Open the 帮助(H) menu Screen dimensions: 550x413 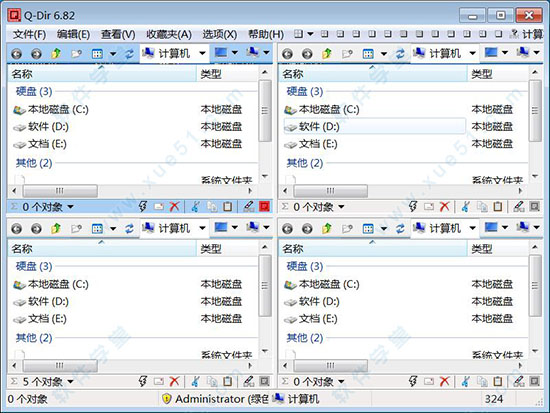266,34
